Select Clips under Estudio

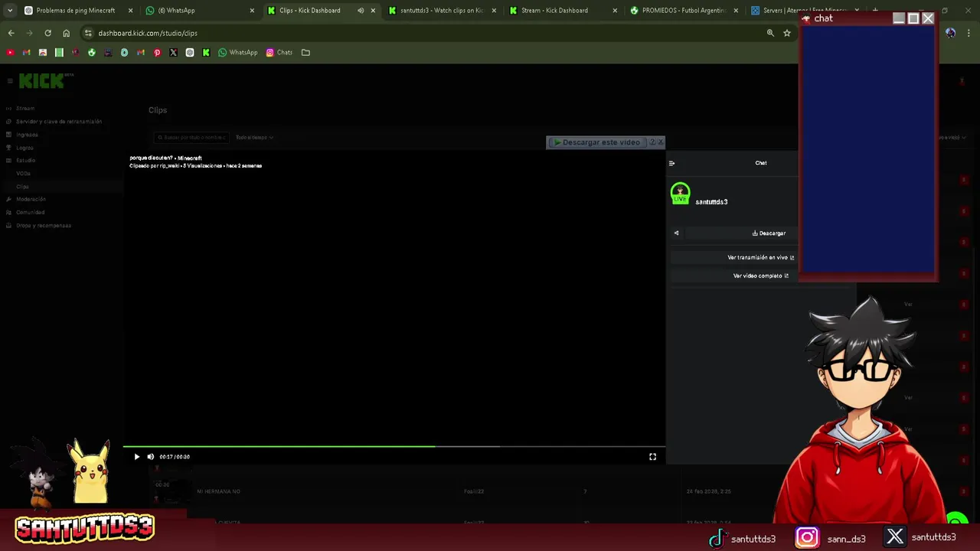click(22, 187)
